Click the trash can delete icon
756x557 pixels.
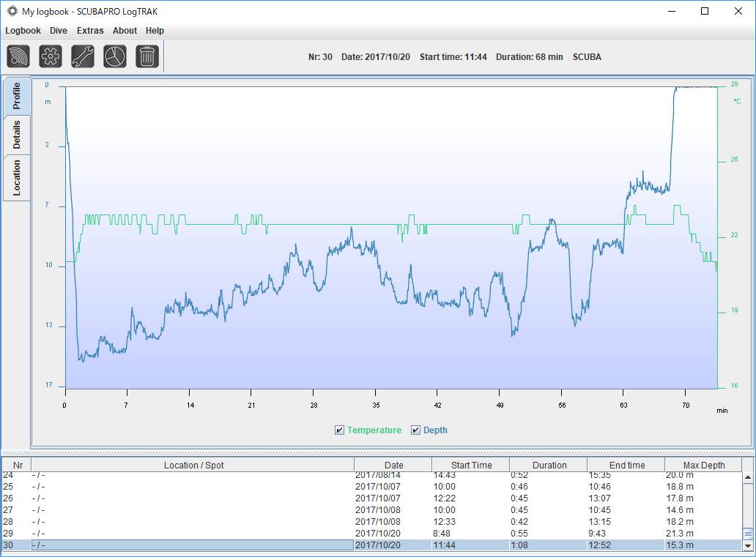click(x=147, y=56)
